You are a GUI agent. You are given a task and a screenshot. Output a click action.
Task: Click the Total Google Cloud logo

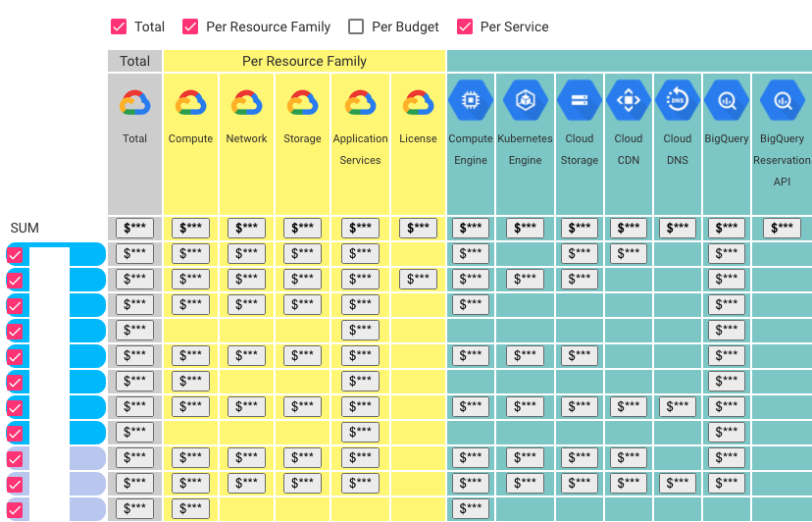(x=134, y=103)
